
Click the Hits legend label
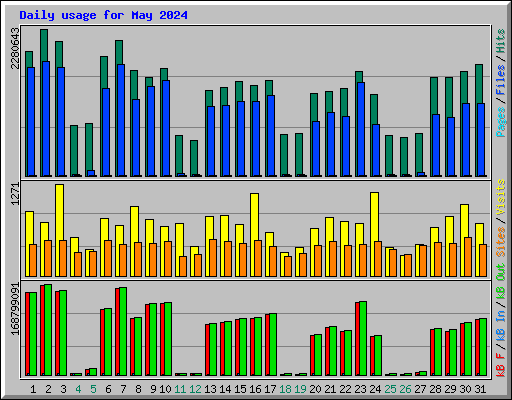(500, 41)
